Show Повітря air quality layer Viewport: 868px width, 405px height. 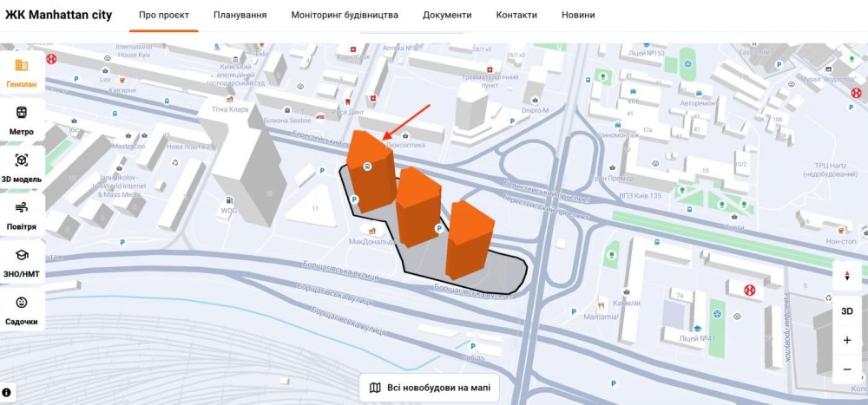pos(22,214)
